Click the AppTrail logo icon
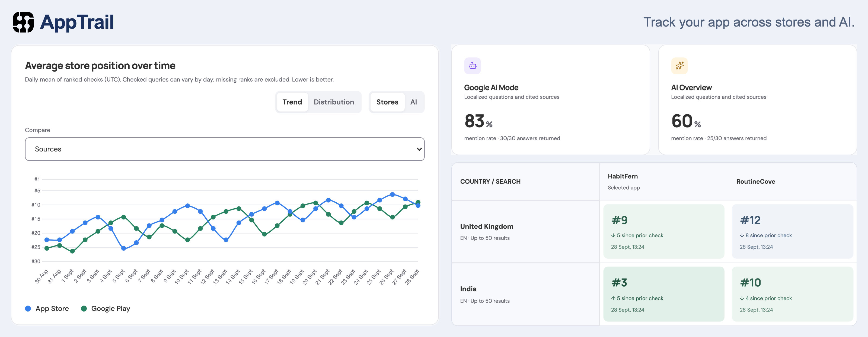Screen dimensions: 868x337 tap(23, 22)
